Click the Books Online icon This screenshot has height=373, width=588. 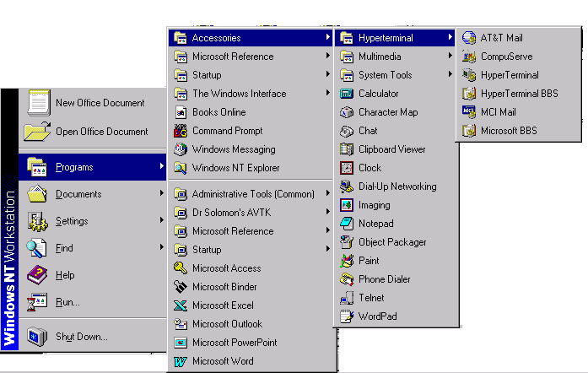[181, 112]
